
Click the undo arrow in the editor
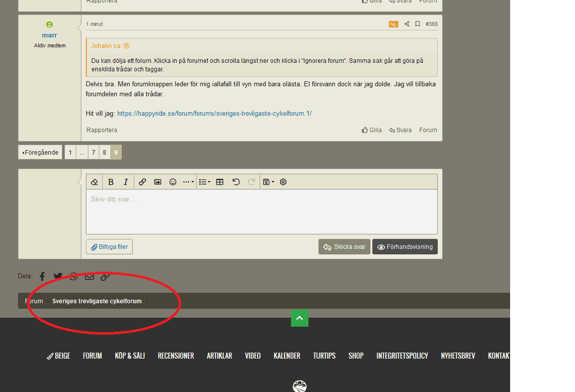236,182
